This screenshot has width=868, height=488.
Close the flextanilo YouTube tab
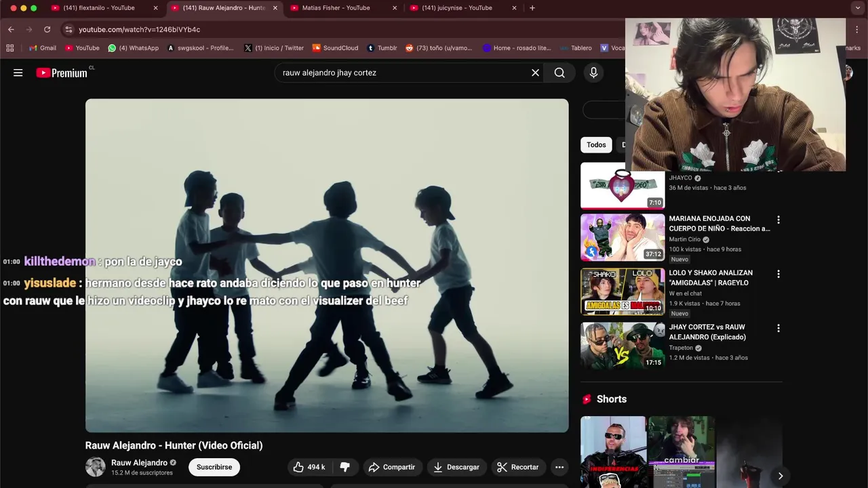pos(155,8)
